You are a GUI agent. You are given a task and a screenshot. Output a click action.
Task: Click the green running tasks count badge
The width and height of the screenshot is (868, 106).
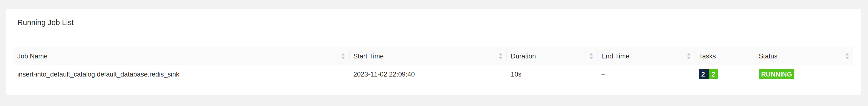pos(713,74)
